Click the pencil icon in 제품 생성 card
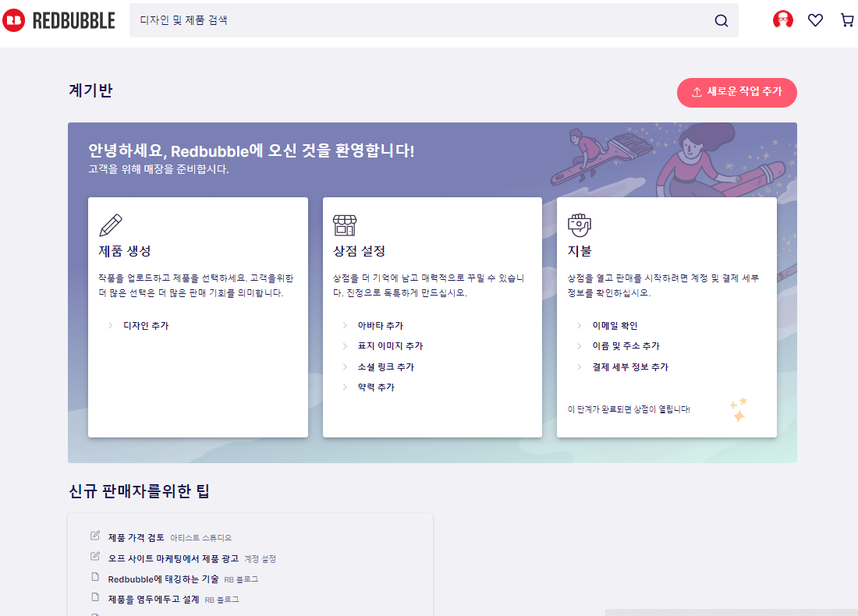Screen dimensions: 858x616 [111, 225]
